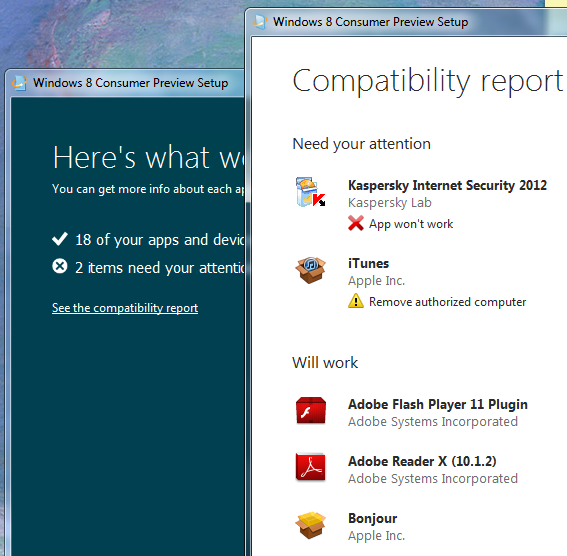The image size is (567, 556).
Task: Click the Here's what we heading in background window
Action: pyautogui.click(x=149, y=157)
